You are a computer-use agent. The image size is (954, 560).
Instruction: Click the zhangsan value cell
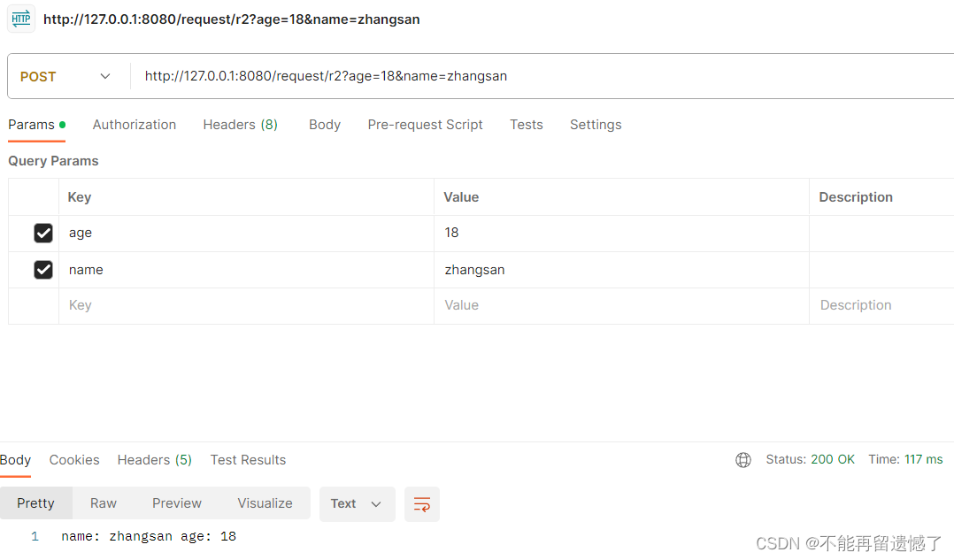(621, 269)
